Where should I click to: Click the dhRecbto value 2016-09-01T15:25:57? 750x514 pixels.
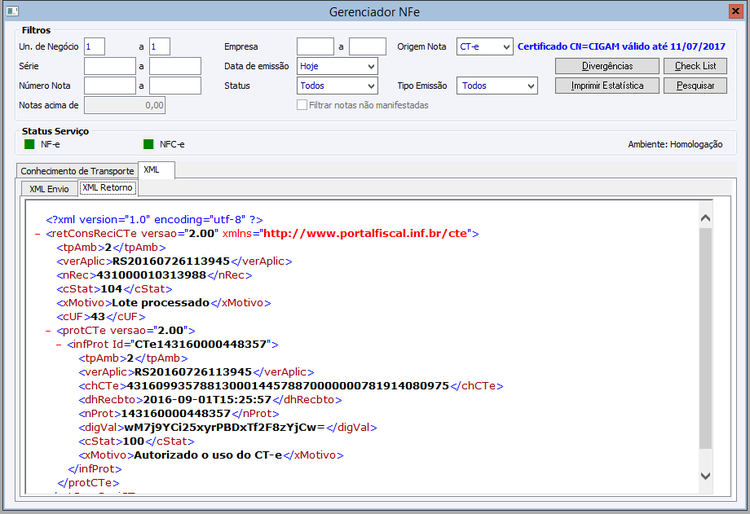coord(207,400)
